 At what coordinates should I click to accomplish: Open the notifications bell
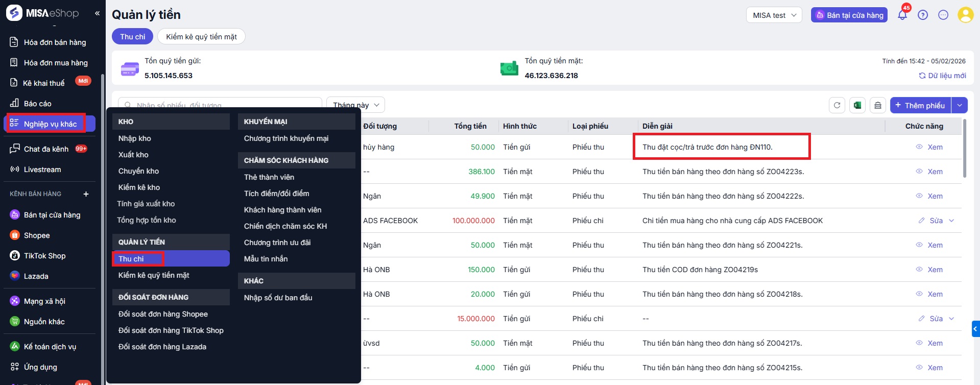(x=902, y=15)
